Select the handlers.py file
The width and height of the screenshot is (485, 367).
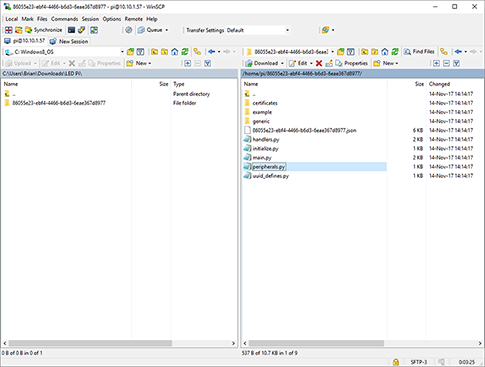[x=266, y=139]
